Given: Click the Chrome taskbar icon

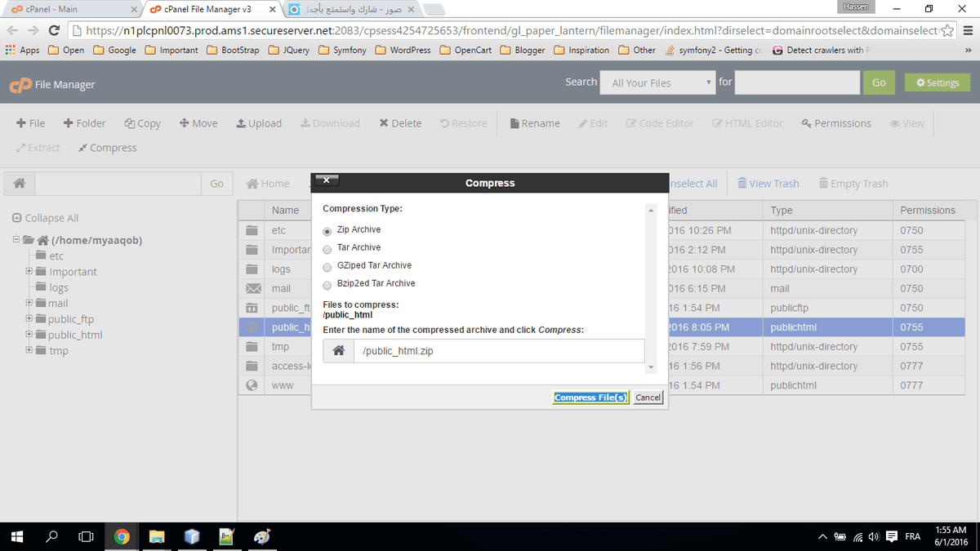Looking at the screenshot, I should click(122, 536).
